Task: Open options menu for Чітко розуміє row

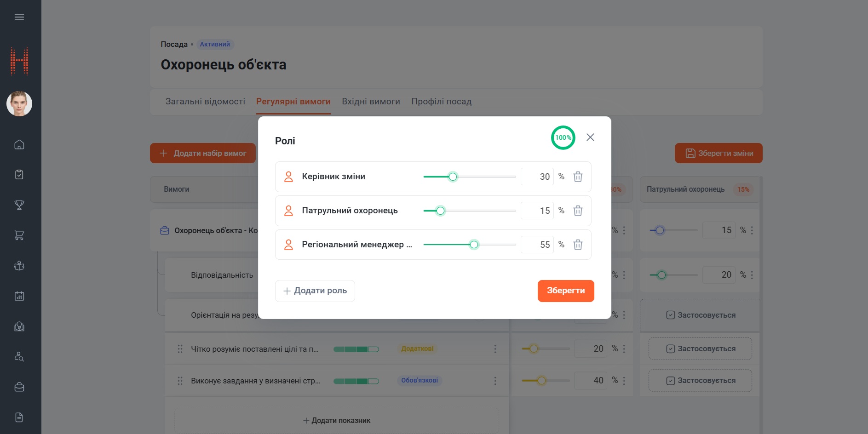Action: (x=495, y=349)
